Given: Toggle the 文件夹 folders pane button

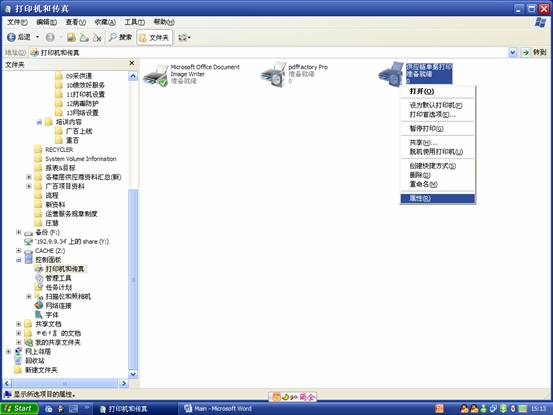Looking at the screenshot, I should pos(154,37).
